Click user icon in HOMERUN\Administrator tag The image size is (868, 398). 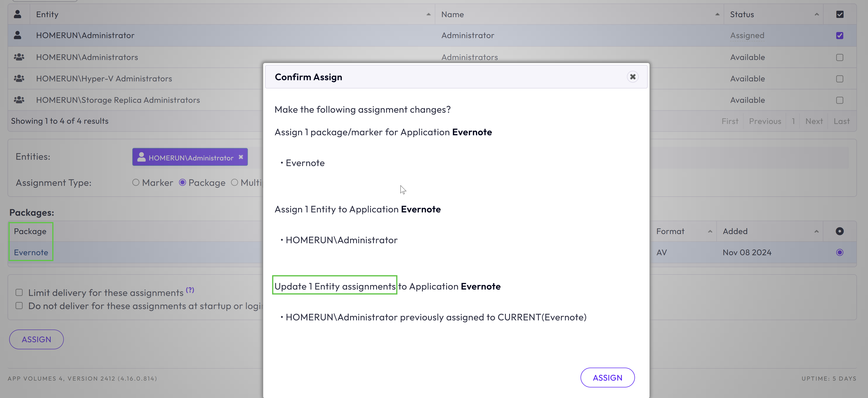pos(141,157)
